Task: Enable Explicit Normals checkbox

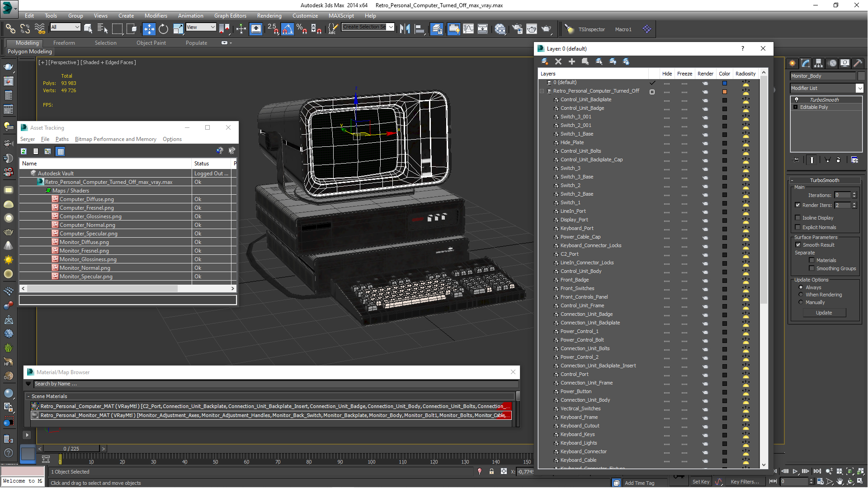Action: pyautogui.click(x=797, y=227)
